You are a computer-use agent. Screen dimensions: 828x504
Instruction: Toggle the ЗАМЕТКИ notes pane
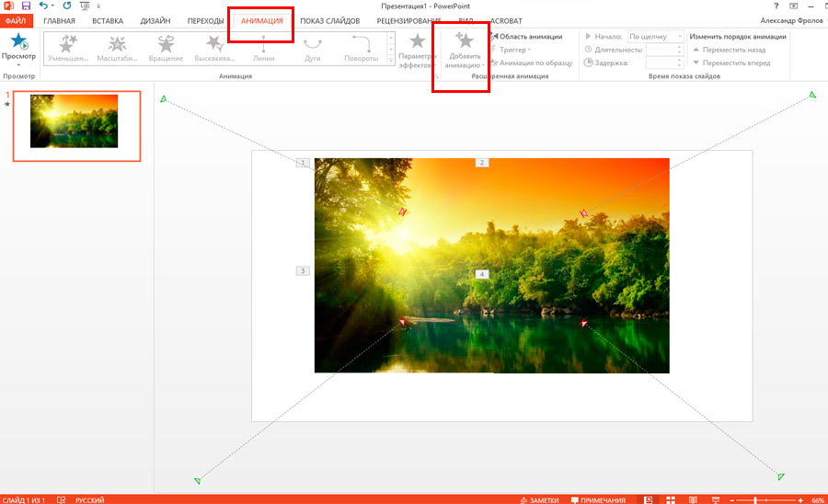(x=539, y=499)
